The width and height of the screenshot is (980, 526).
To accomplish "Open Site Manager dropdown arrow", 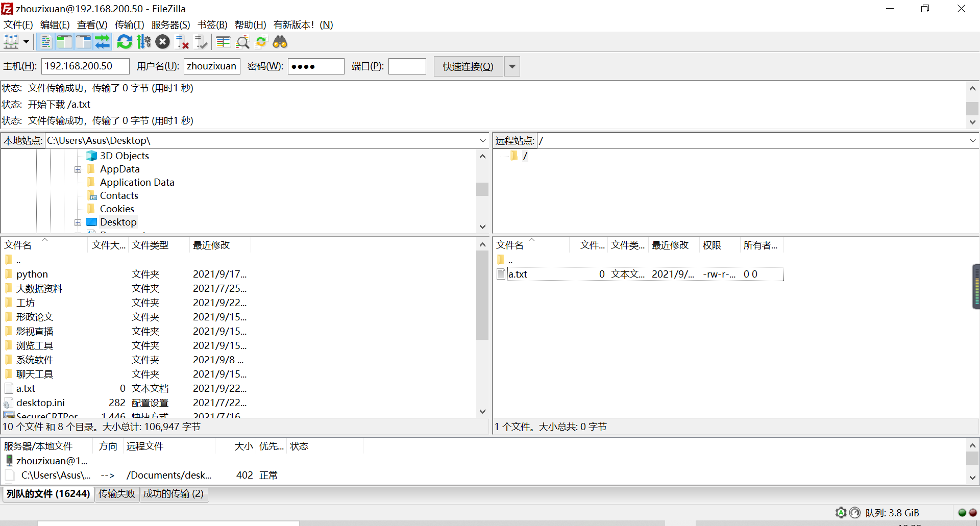I will click(26, 42).
